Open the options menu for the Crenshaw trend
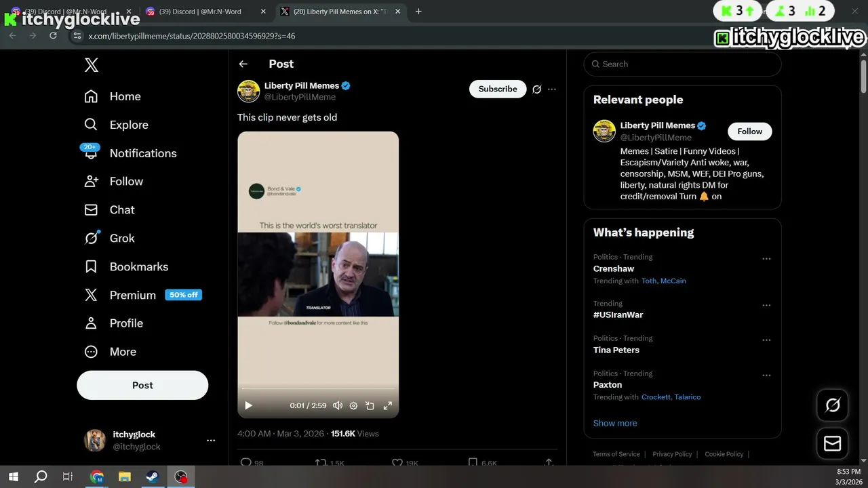The height and width of the screenshot is (488, 868). pos(766,259)
